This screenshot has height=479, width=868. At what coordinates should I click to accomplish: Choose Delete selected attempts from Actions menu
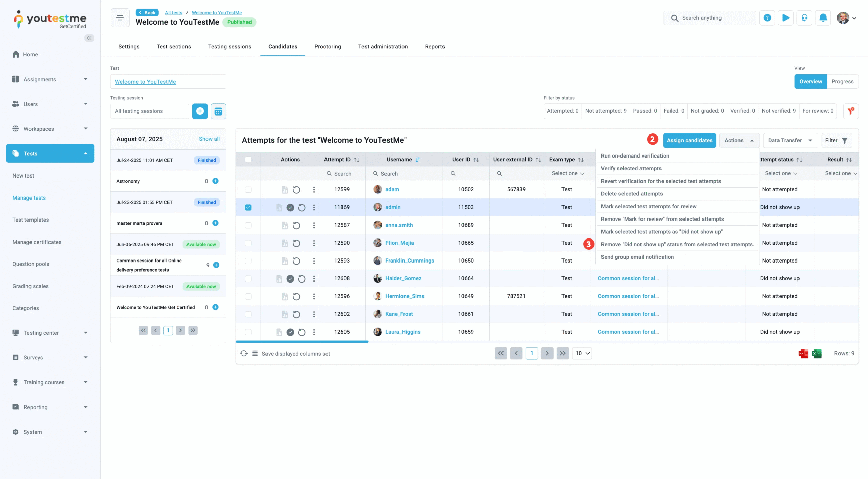(x=677, y=194)
